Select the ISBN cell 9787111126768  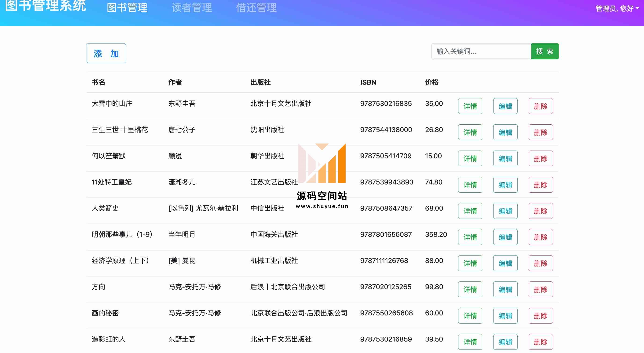(x=384, y=261)
